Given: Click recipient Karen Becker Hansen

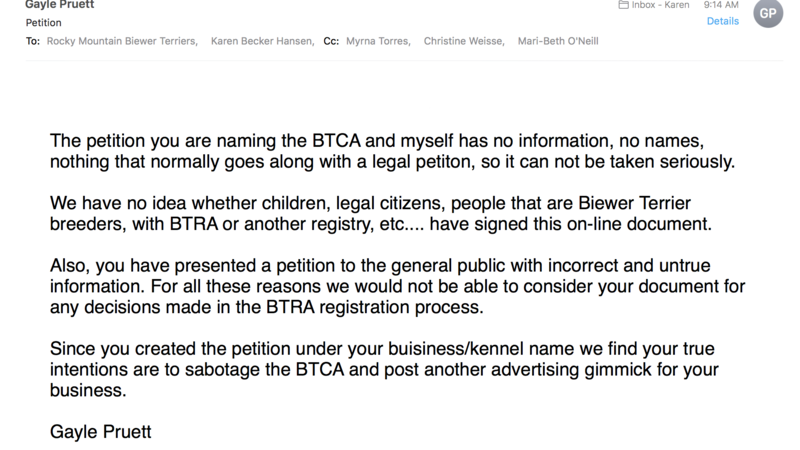Looking at the screenshot, I should [263, 41].
